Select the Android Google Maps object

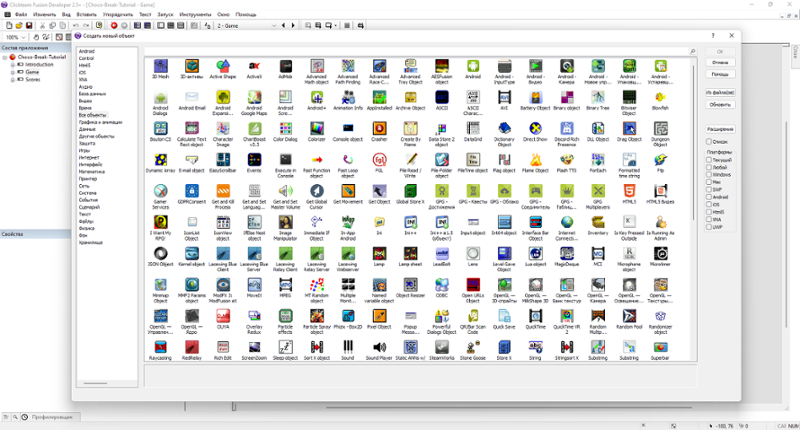254,97
